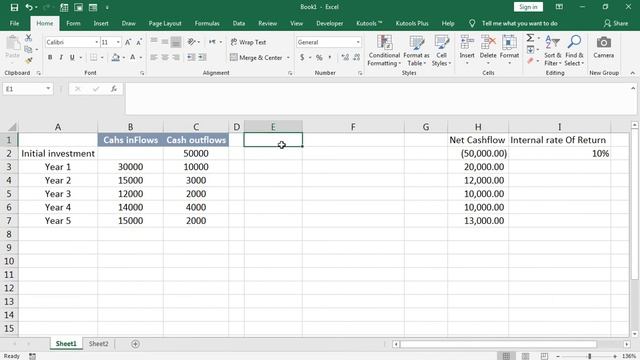Click the Copy icon in Clipboard group
The image size is (640, 360).
(x=28, y=49)
